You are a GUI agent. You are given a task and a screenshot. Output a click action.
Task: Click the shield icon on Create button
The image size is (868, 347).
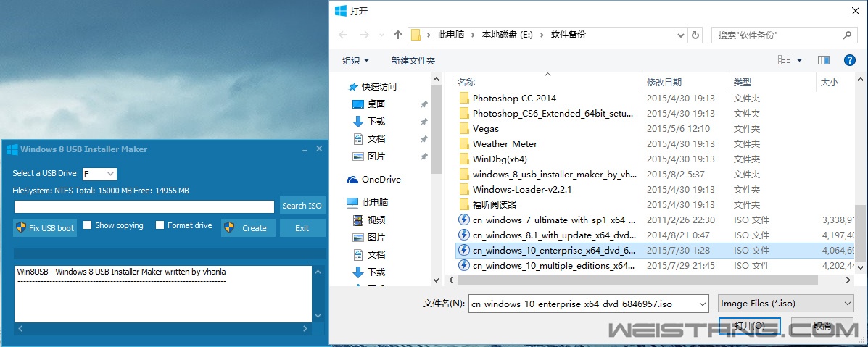pos(229,227)
